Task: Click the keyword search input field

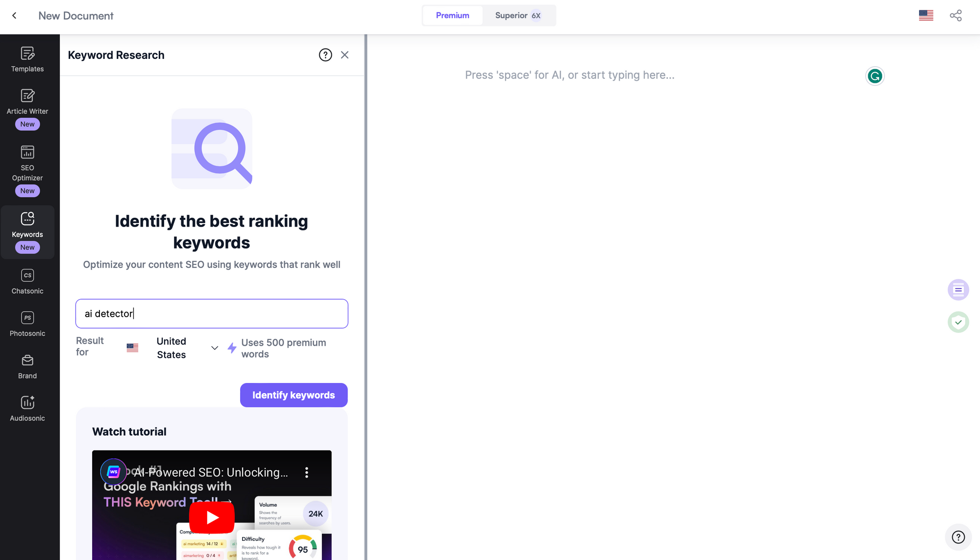Action: [211, 313]
